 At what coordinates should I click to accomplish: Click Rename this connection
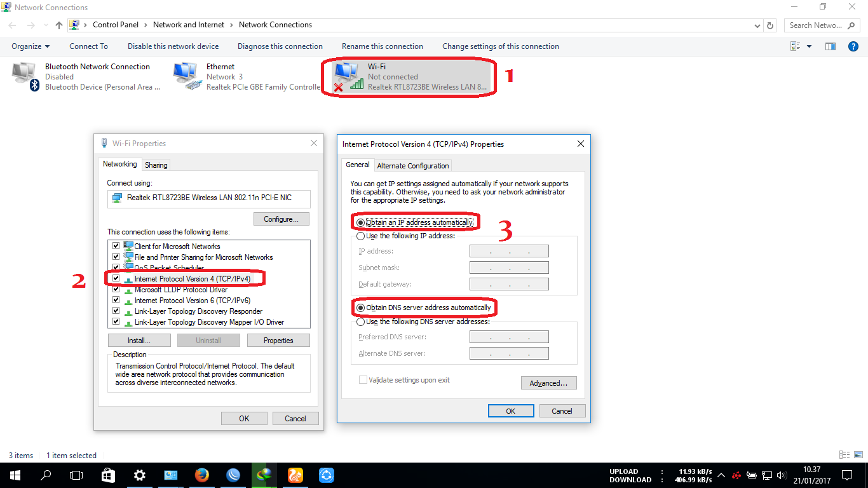[383, 46]
